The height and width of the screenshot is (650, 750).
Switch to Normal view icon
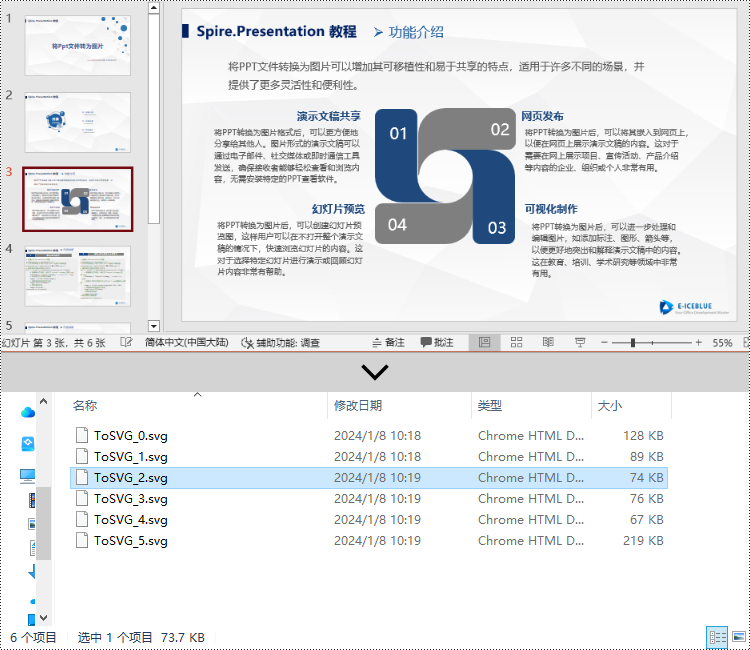point(485,342)
